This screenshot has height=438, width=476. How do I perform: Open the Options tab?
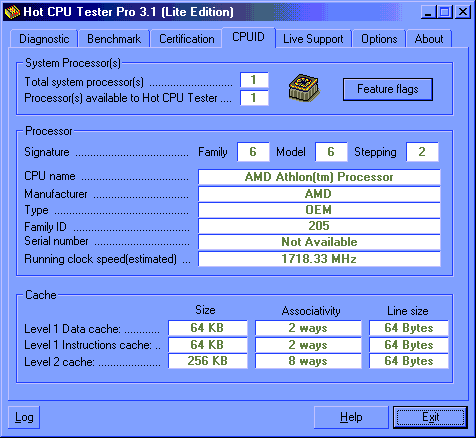(379, 39)
